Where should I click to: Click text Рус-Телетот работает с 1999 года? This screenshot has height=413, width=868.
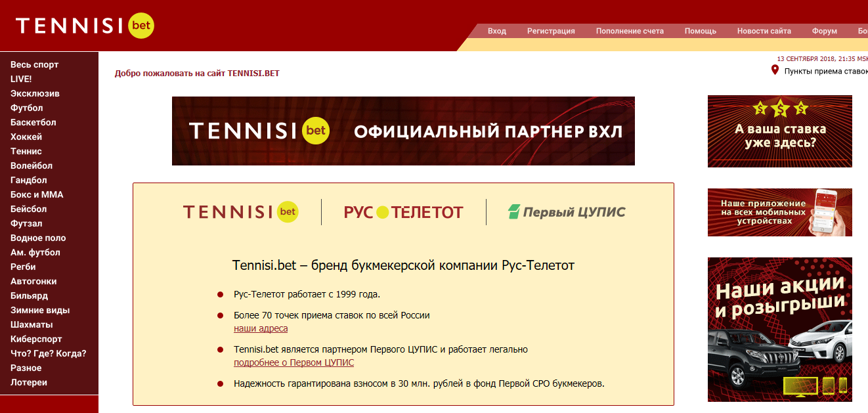[307, 294]
